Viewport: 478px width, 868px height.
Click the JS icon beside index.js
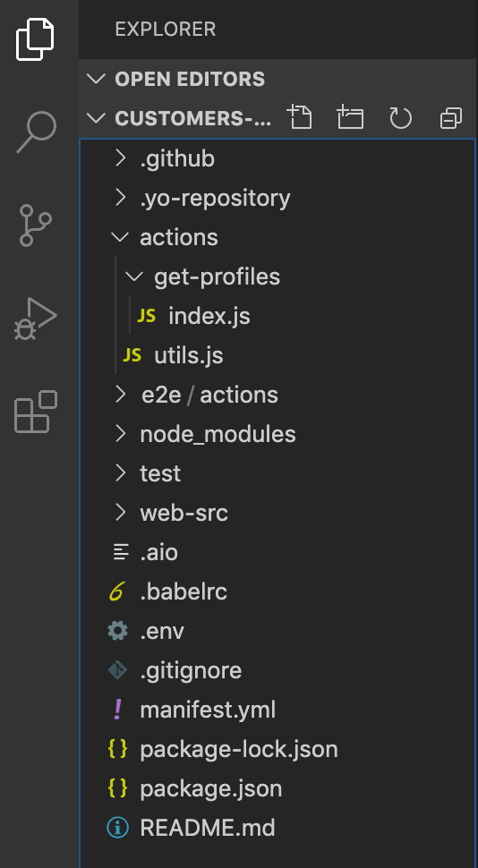point(146,316)
